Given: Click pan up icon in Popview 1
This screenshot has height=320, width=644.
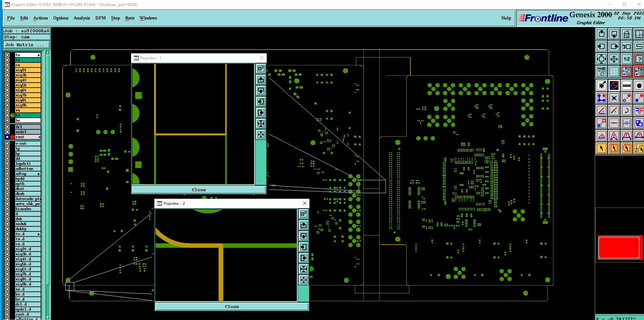Looking at the screenshot, I should (261, 79).
